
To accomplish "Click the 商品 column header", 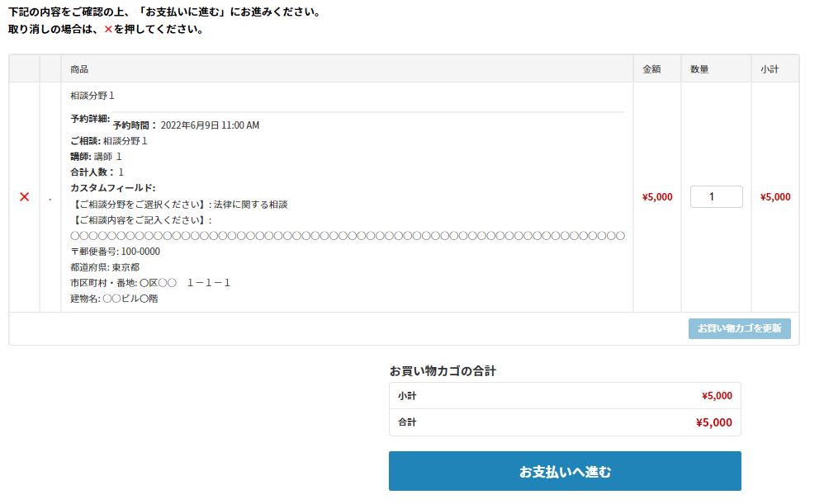I will (x=79, y=69).
